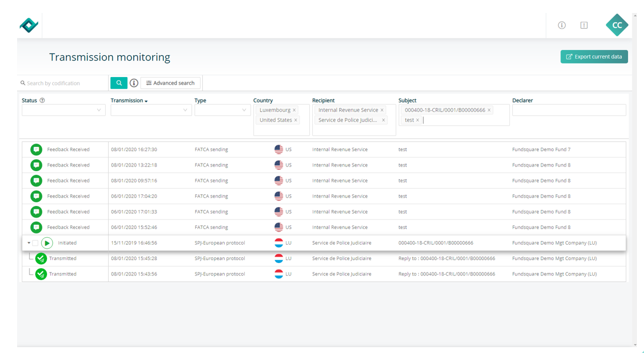Click the Initiated play status icon

coord(47,243)
